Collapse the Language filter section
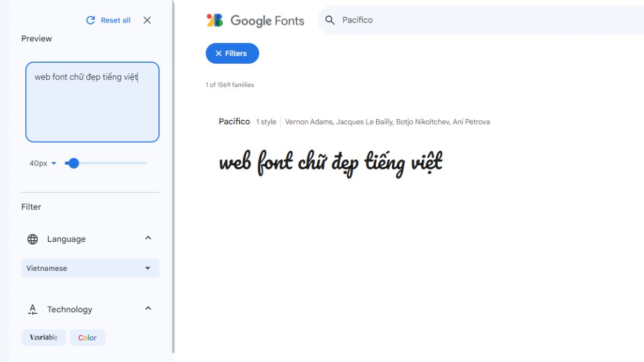 point(148,238)
